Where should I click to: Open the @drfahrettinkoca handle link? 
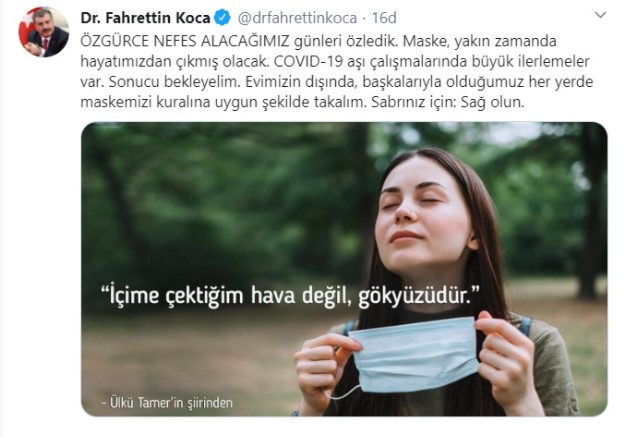pos(297,18)
